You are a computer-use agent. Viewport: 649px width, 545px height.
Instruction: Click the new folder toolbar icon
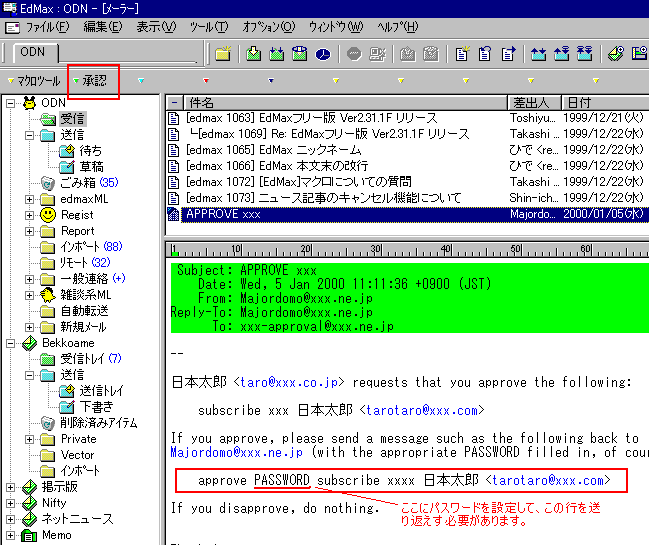(223, 54)
